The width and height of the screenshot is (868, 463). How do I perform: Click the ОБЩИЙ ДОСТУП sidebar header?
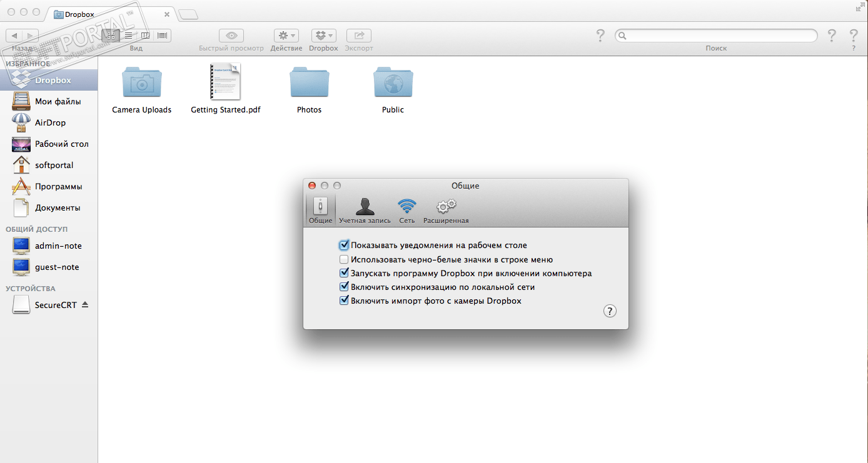tap(37, 229)
